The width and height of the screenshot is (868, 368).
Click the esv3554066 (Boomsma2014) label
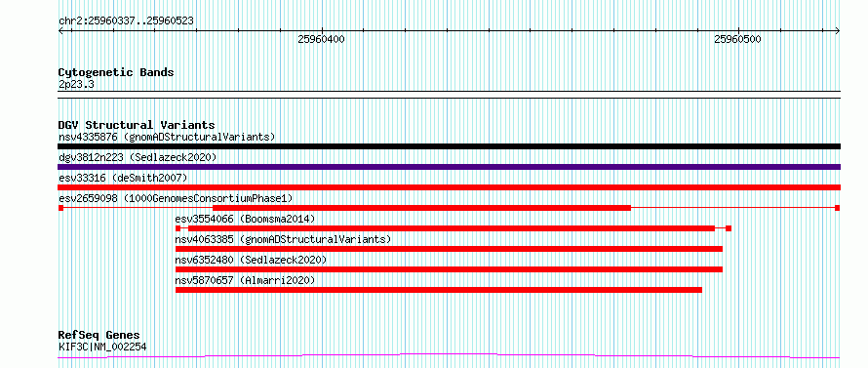(245, 219)
